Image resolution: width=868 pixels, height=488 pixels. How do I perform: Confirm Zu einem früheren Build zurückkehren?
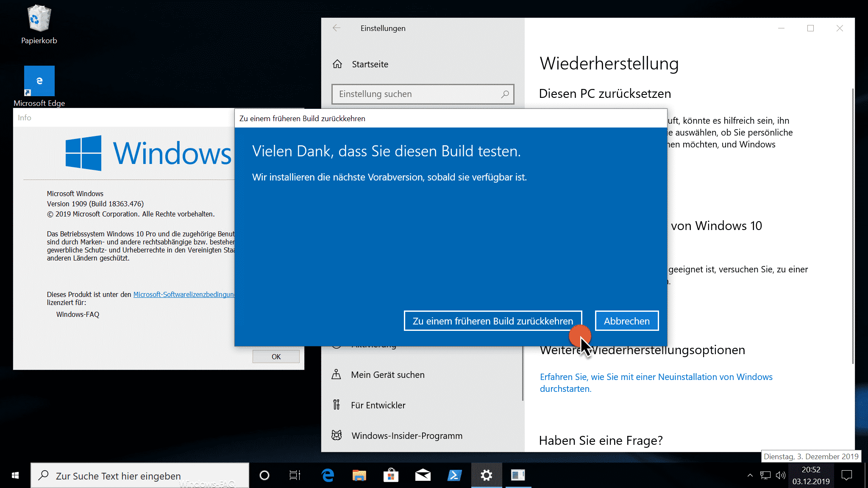coord(492,321)
